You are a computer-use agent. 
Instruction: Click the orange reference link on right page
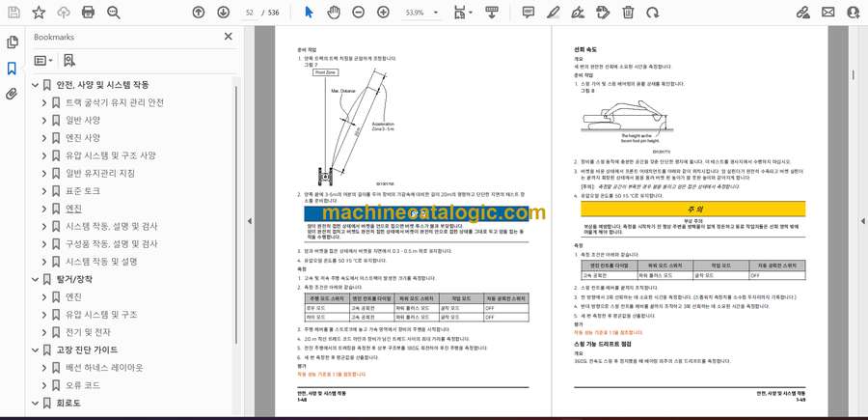[x=609, y=332]
